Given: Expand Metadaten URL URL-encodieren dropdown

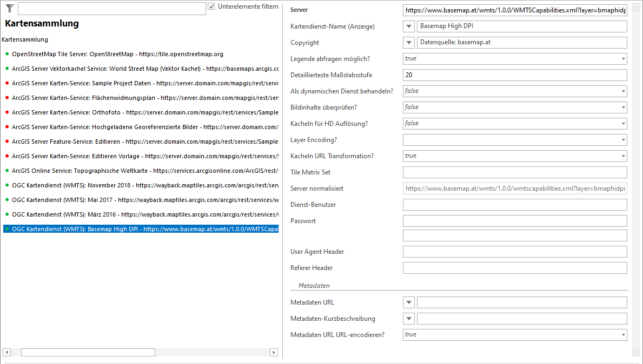Looking at the screenshot, I should (623, 335).
